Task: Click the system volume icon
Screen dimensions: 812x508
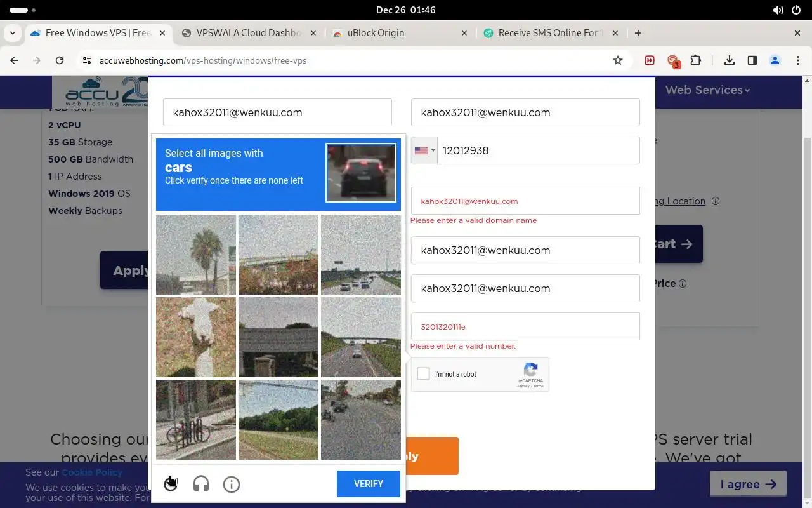Action: 778,10
